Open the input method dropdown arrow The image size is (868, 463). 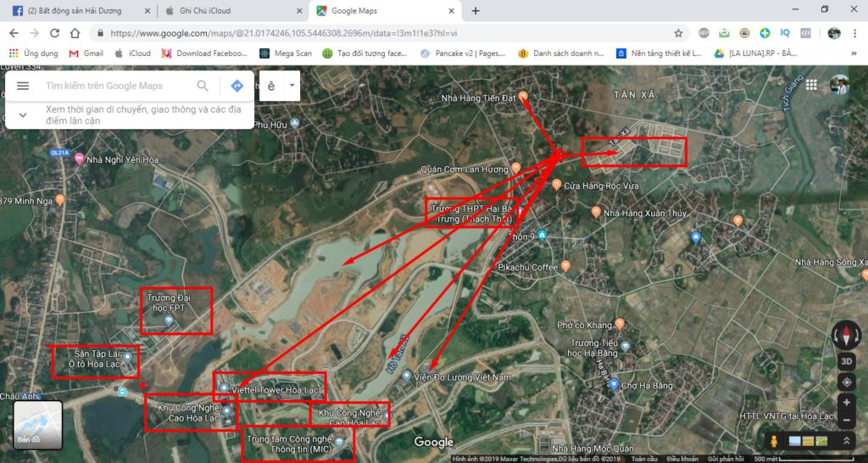click(292, 86)
